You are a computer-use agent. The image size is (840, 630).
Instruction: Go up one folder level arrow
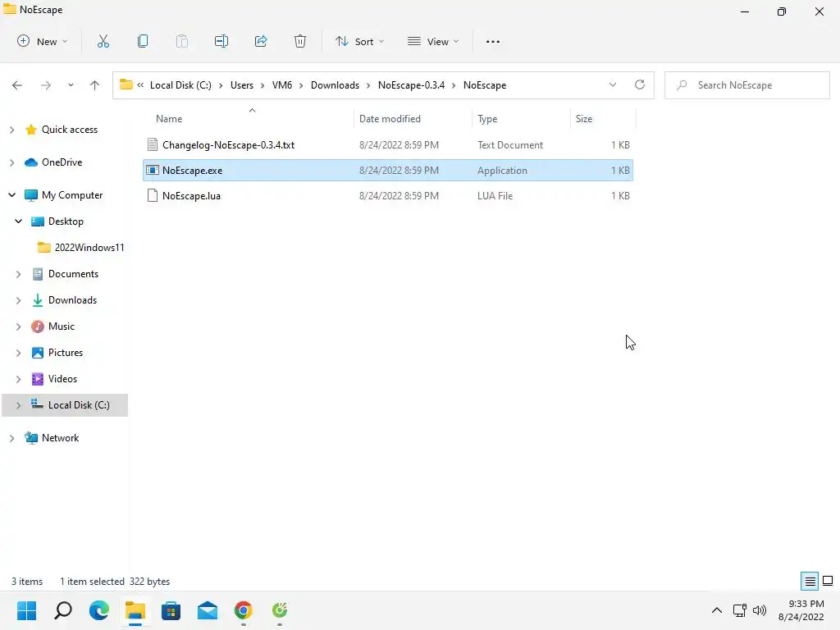coord(95,85)
